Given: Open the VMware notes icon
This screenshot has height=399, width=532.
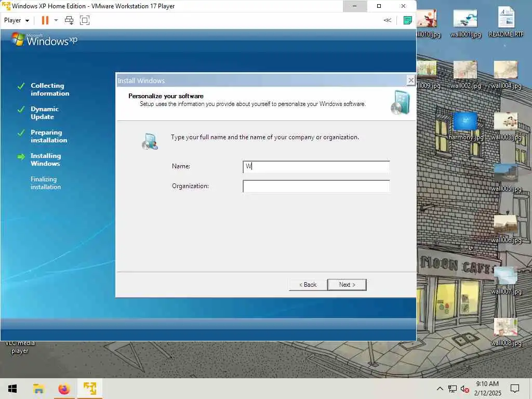Looking at the screenshot, I should 407,20.
